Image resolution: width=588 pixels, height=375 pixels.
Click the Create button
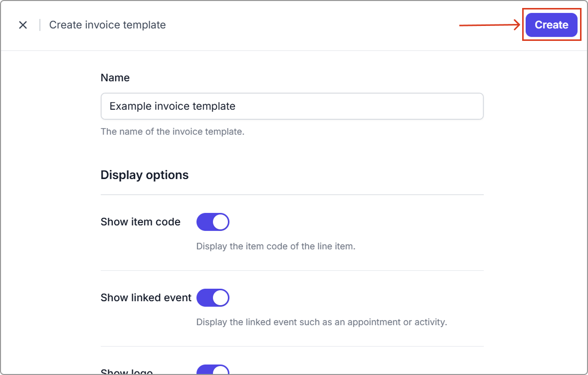pos(551,25)
